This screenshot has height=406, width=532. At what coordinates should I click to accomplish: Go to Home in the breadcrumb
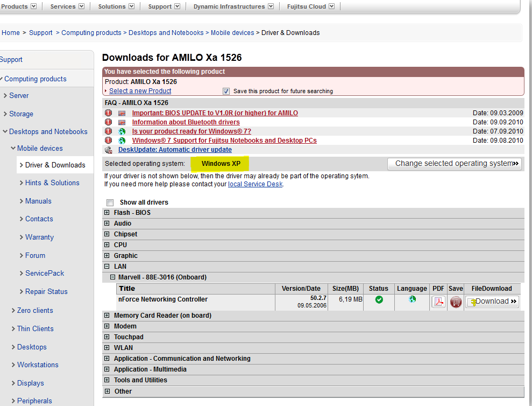11,33
